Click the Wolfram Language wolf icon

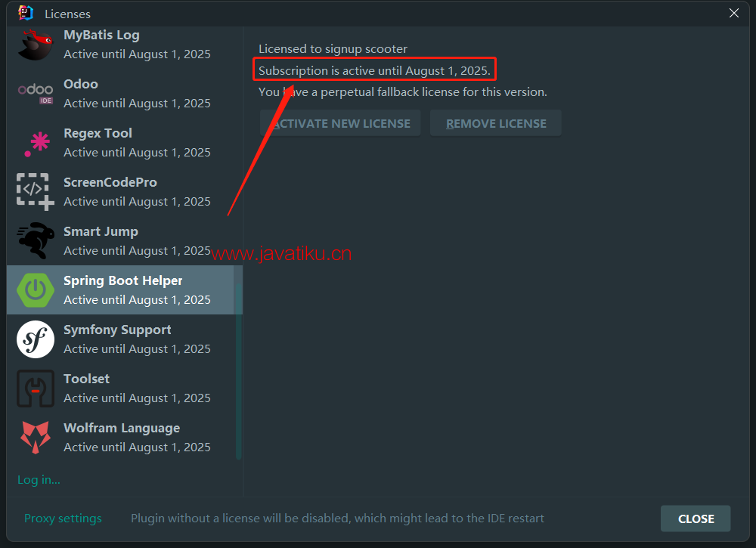point(36,437)
